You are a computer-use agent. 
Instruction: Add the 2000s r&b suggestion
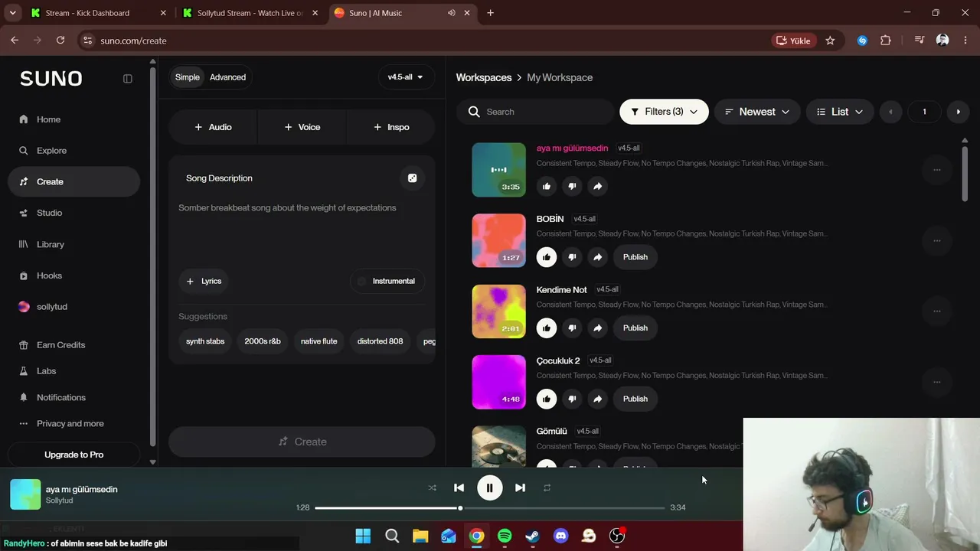[263, 341]
